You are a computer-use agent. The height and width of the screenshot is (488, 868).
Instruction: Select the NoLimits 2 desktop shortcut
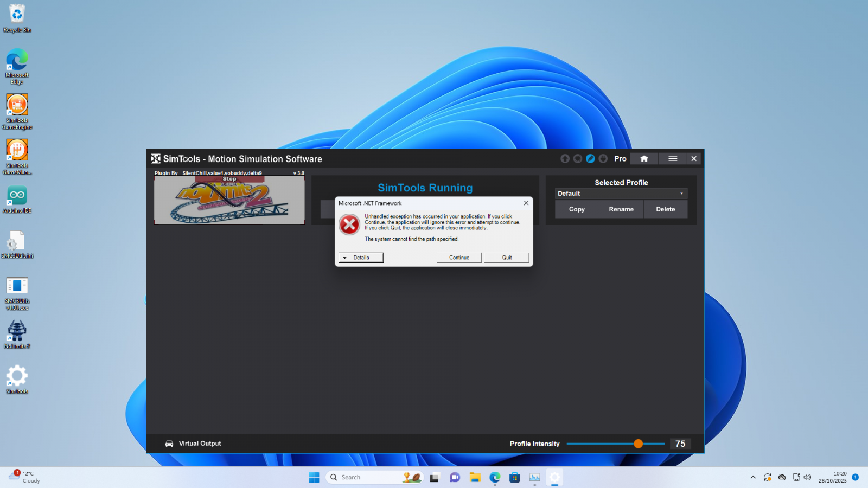tap(17, 334)
